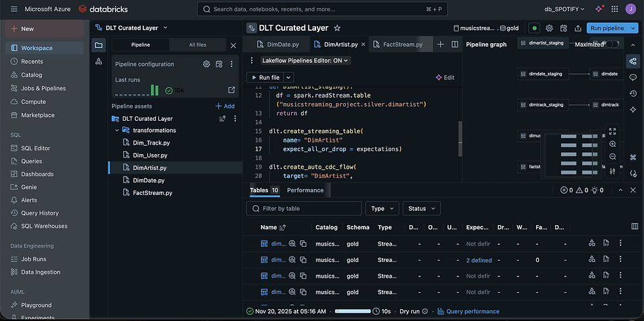644x321 pixels.
Task: Click sort icon next to DLT Curated Layer folder
Action: [222, 119]
